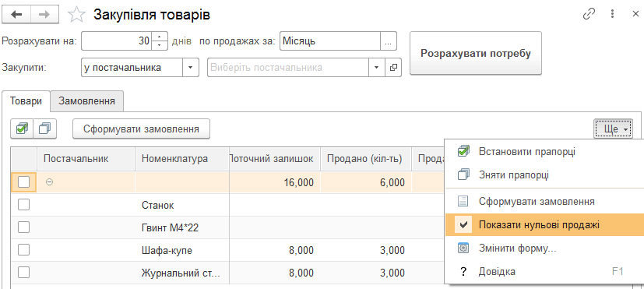Toggle checkbox in the group summary row
The width and height of the screenshot is (644, 289).
[24, 182]
